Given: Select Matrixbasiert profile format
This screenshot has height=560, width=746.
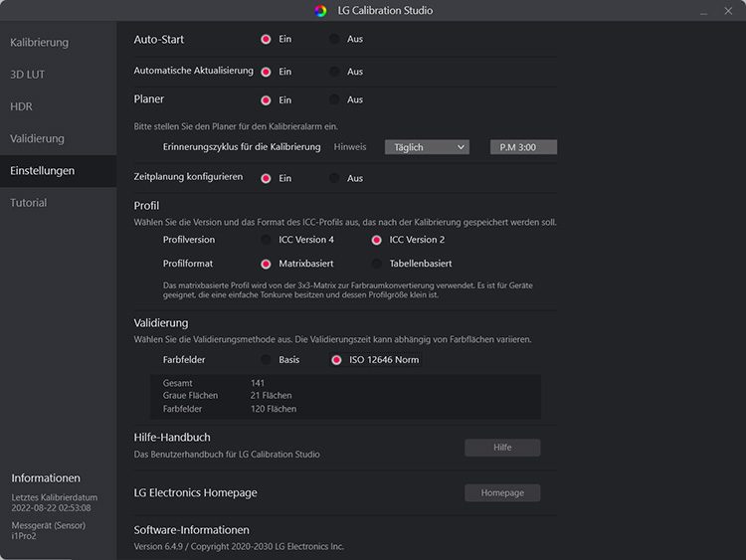Looking at the screenshot, I should (266, 264).
